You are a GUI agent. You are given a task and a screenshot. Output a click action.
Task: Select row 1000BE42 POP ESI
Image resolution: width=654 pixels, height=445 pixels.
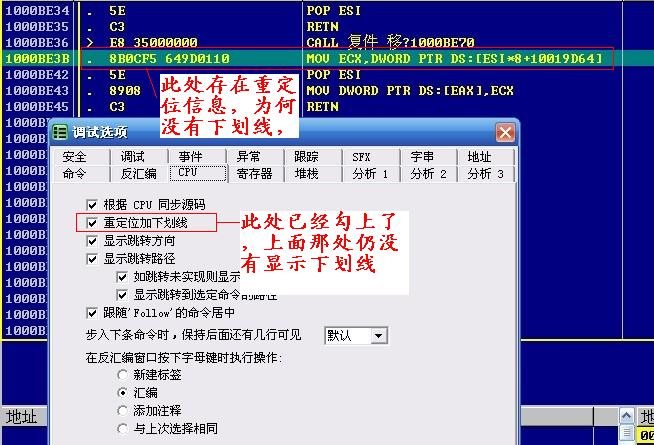312,75
